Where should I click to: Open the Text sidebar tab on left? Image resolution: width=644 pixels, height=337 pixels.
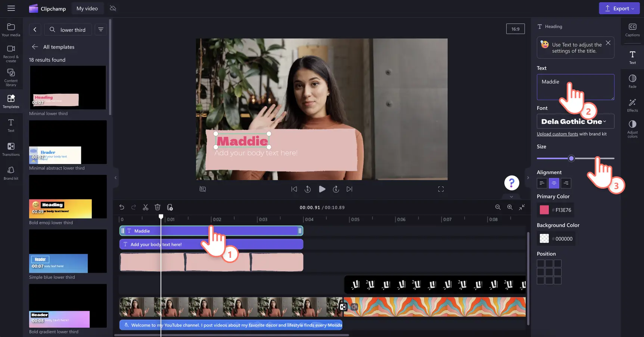tap(11, 125)
